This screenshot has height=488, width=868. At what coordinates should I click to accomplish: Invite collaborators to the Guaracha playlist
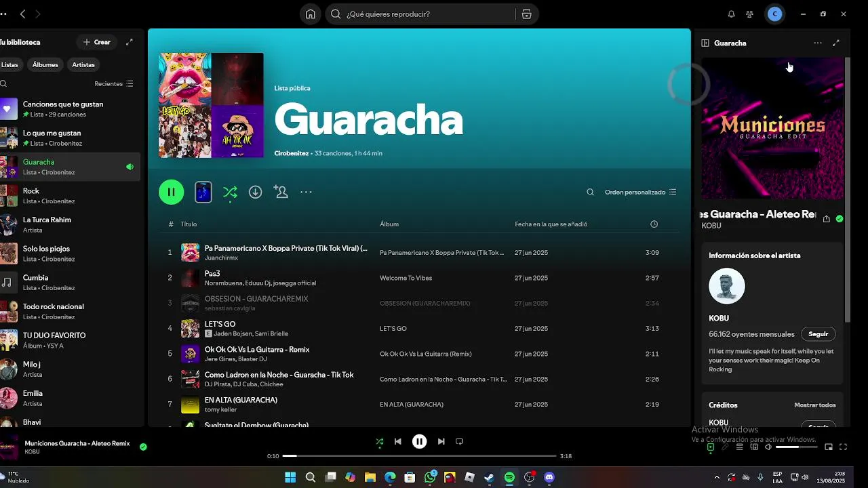[281, 192]
